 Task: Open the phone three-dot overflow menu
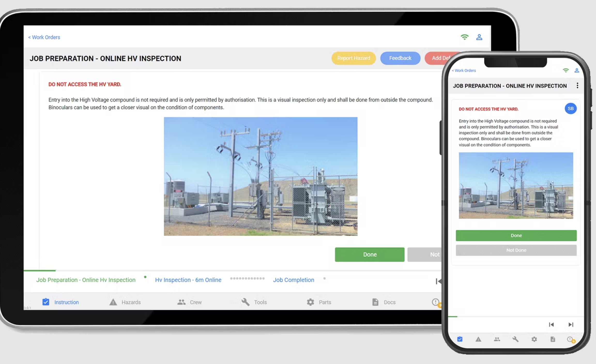[577, 86]
